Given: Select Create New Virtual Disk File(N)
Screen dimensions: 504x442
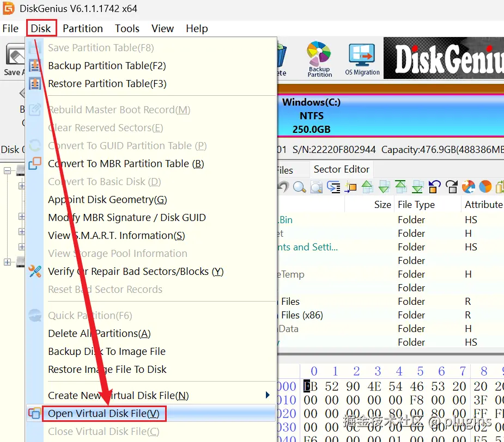Looking at the screenshot, I should coord(151,395).
